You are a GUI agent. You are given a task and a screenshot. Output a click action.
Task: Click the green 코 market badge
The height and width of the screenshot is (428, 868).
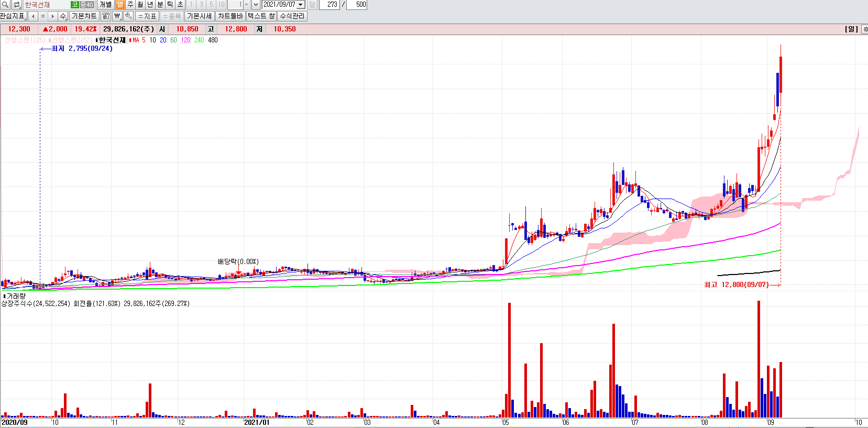74,5
